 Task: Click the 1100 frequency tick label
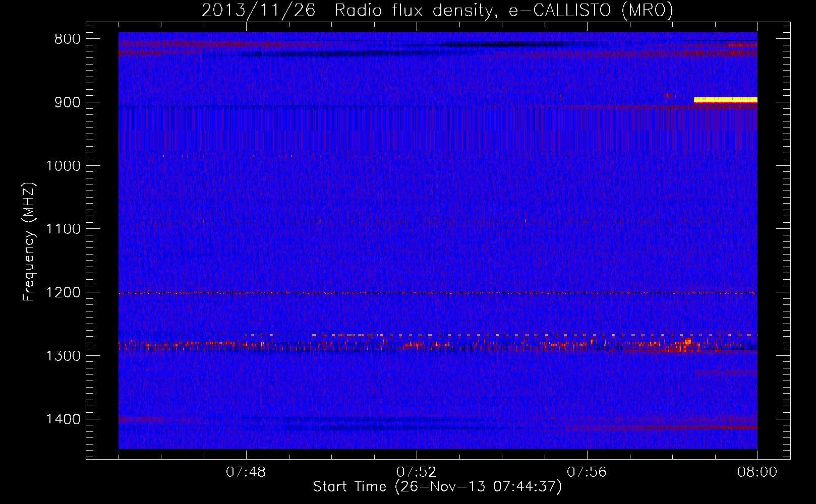click(63, 229)
